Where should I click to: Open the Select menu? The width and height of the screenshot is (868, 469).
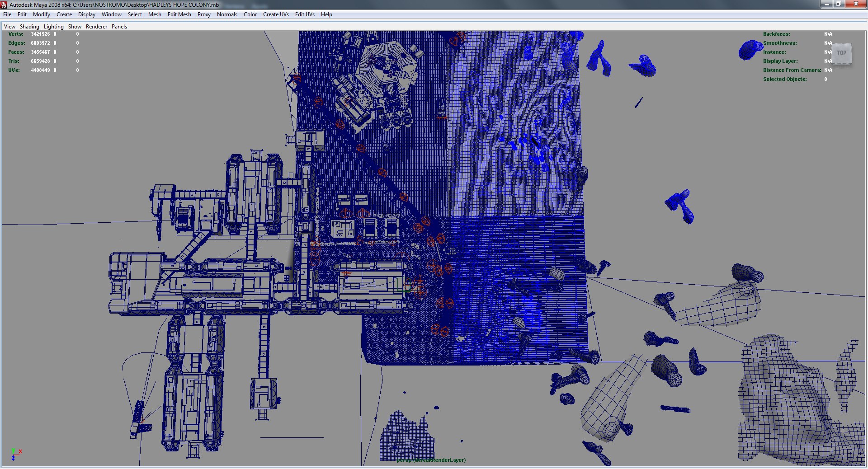click(135, 14)
